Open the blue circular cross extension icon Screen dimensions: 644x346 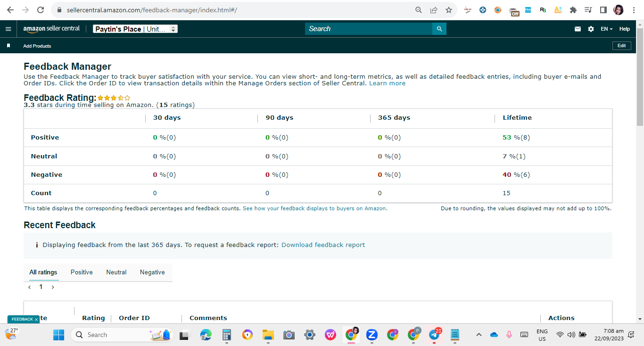483,10
